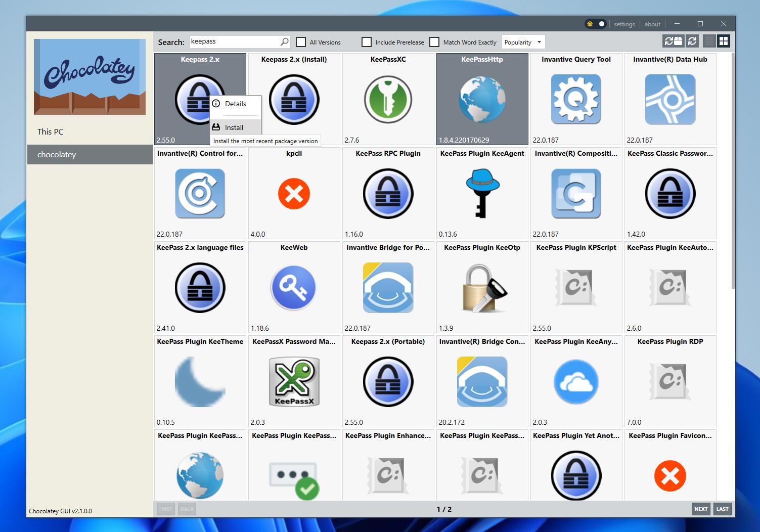This screenshot has height=532, width=760.
Task: Open the KeePassHttp globe package tile
Action: click(482, 99)
